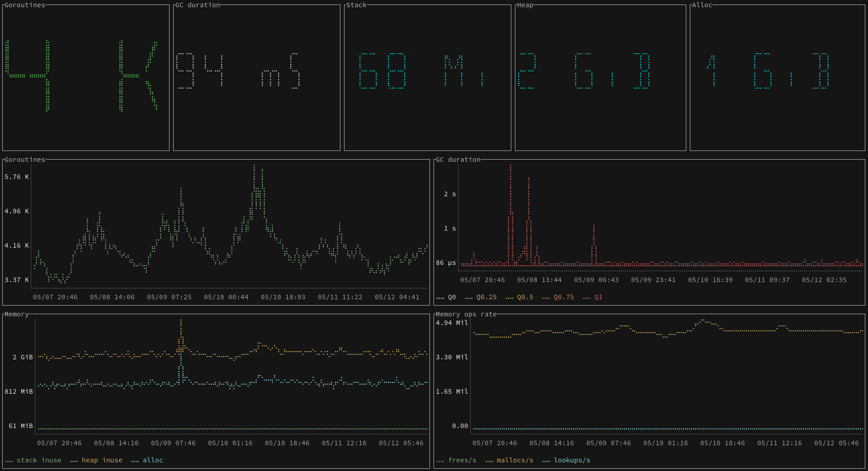Click the 05/12 04:41 time label
Image resolution: width=868 pixels, height=471 pixels.
point(397,297)
